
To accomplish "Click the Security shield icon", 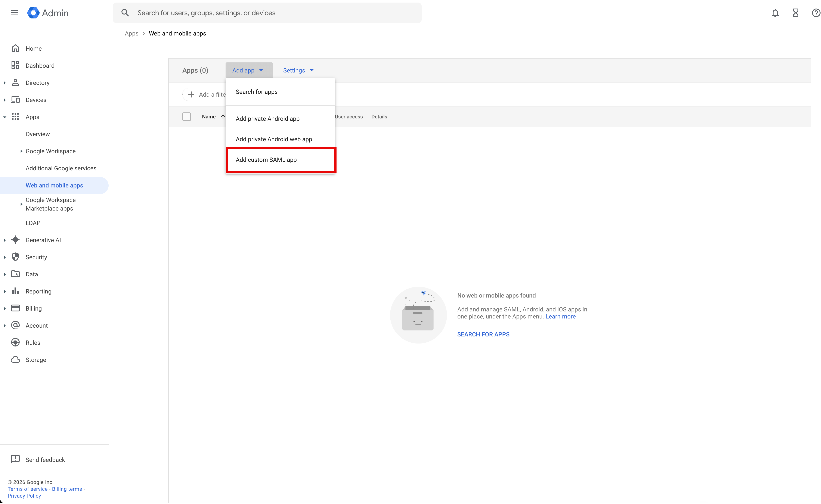I will pyautogui.click(x=15, y=257).
